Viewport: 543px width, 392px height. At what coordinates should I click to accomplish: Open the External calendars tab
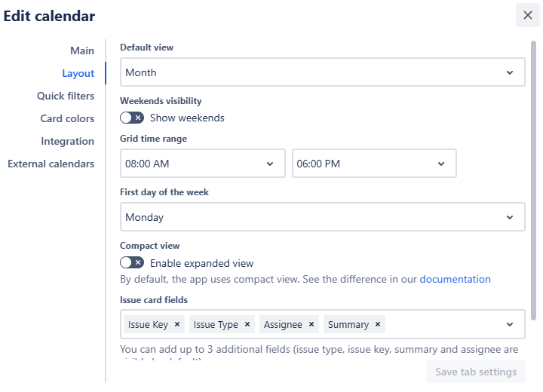coord(51,164)
